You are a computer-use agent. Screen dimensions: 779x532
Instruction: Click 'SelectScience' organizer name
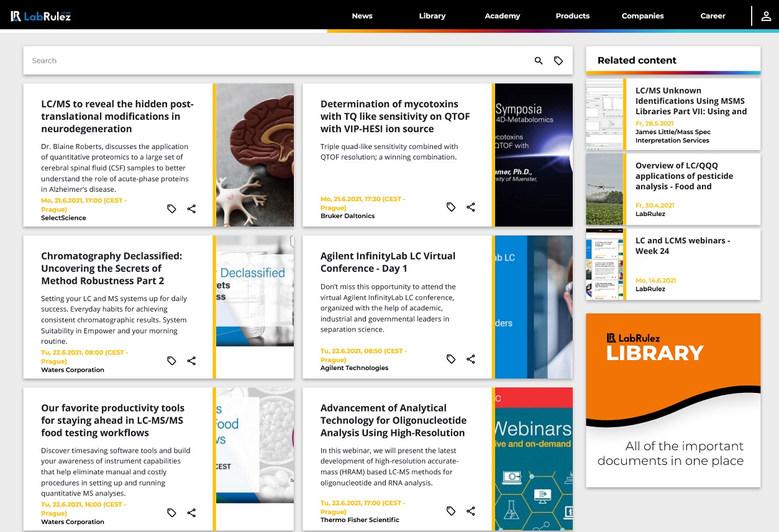coord(63,218)
